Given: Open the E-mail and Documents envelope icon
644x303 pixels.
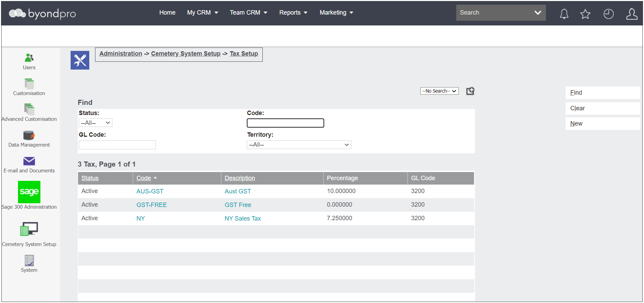Looking at the screenshot, I should coord(29,161).
